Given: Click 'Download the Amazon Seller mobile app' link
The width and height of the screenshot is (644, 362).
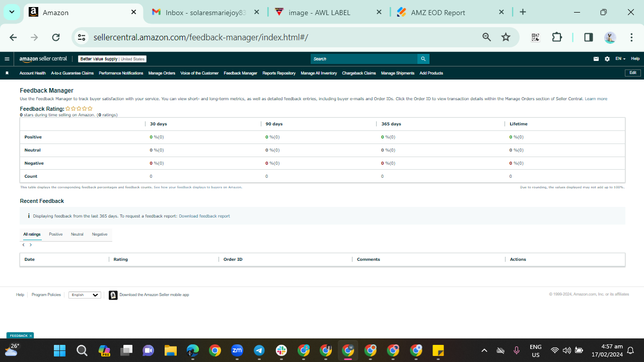Looking at the screenshot, I should [154, 295].
